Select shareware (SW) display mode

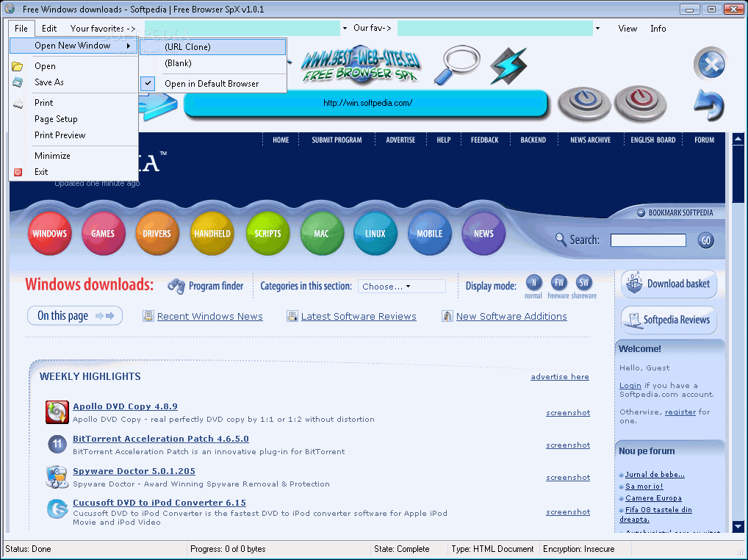(584, 282)
